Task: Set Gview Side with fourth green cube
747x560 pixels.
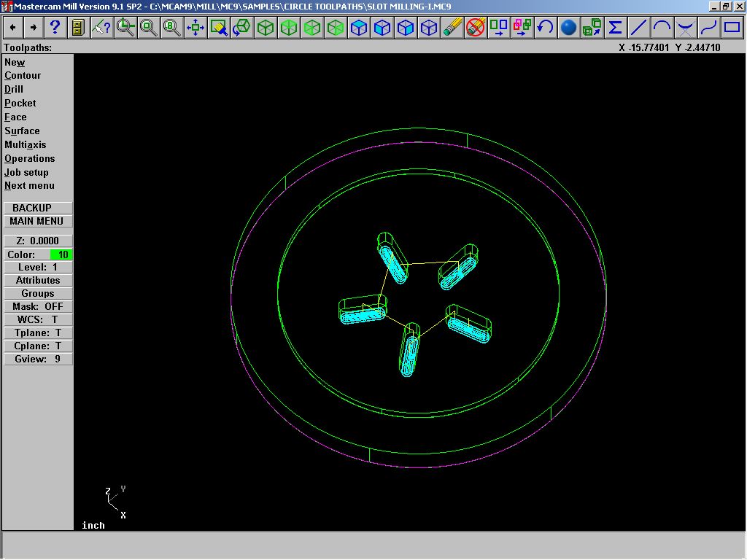Action: 336,28
